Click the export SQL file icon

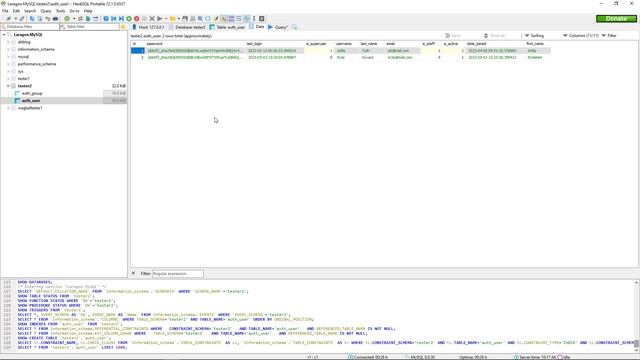click(x=88, y=19)
